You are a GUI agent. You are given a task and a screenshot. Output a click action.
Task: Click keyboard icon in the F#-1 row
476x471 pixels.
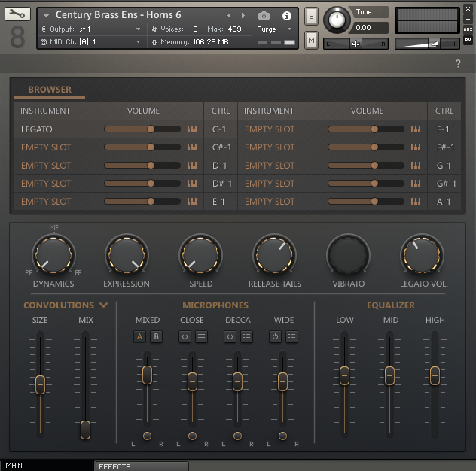416,147
